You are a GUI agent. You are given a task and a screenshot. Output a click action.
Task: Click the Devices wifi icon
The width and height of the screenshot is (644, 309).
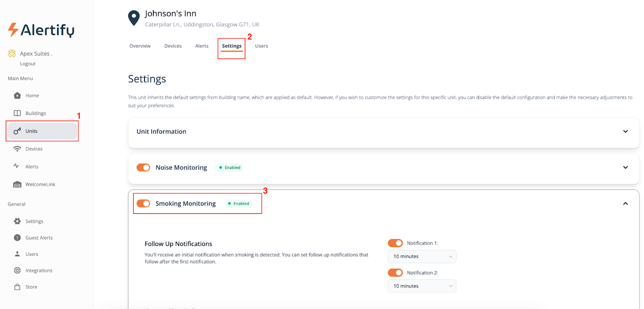pos(17,149)
